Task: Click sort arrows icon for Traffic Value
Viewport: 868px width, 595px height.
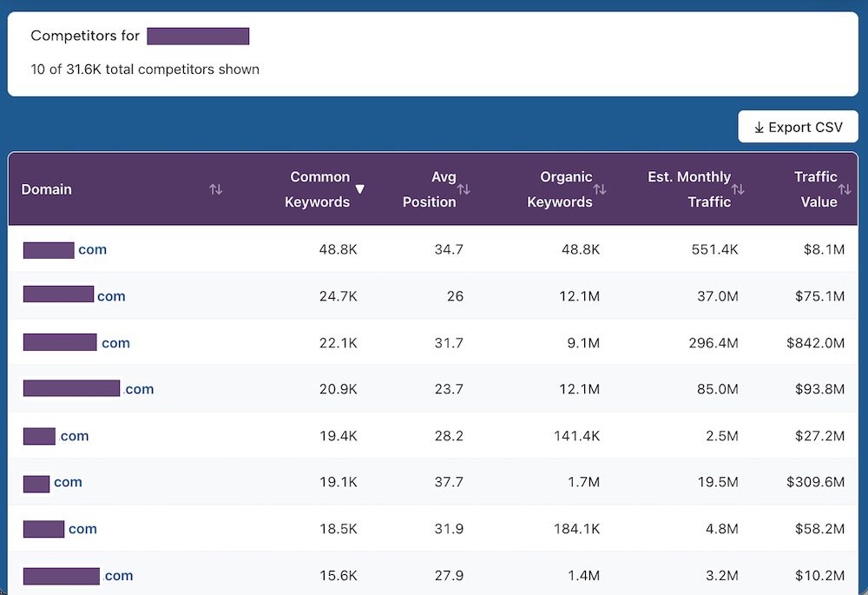Action: pyautogui.click(x=845, y=189)
